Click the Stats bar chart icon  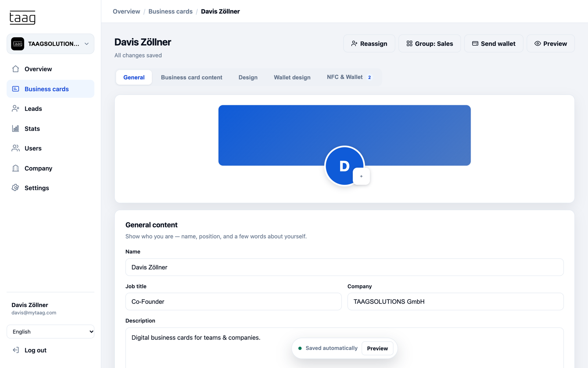(15, 128)
